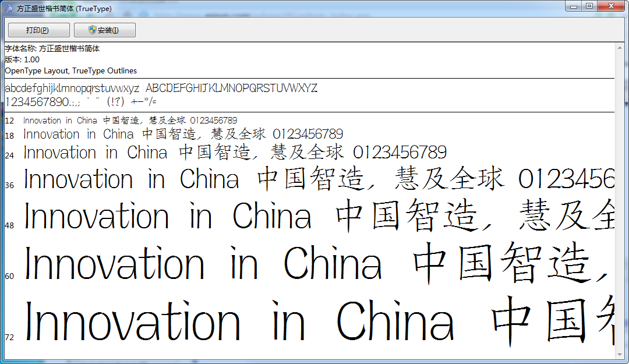Click the version text 版本: 1.00
629x364 pixels.
pyautogui.click(x=22, y=60)
